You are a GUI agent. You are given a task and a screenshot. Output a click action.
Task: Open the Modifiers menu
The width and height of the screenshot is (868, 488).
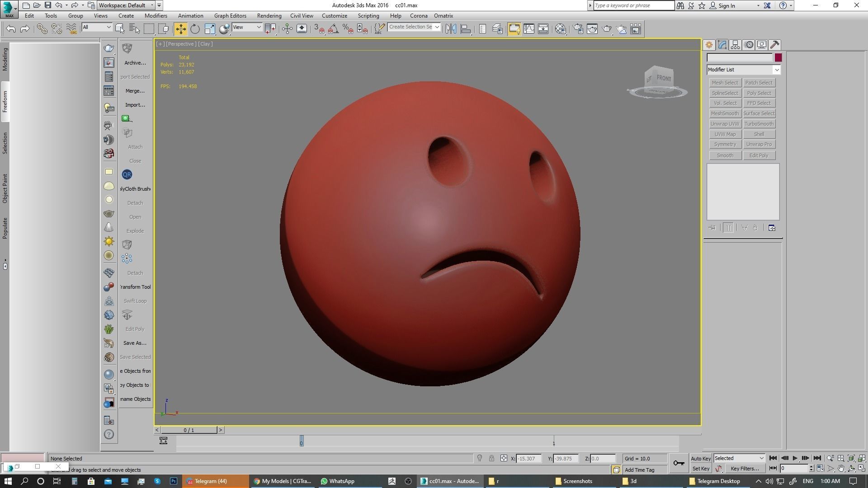tap(156, 16)
